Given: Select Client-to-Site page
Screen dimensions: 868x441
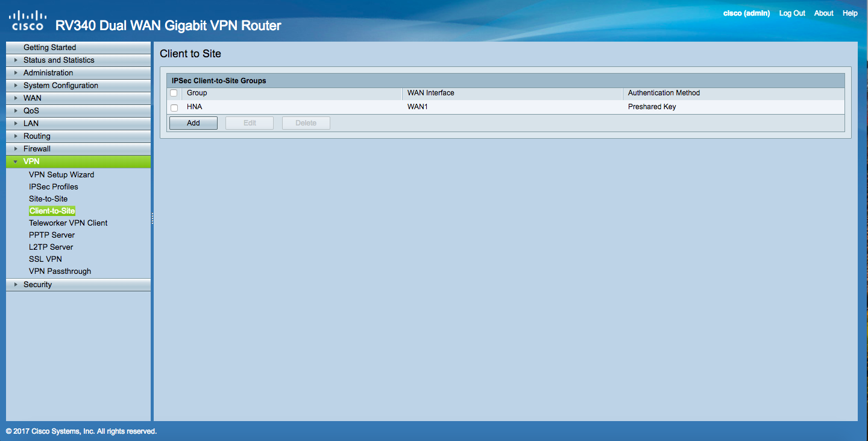Looking at the screenshot, I should pos(52,211).
